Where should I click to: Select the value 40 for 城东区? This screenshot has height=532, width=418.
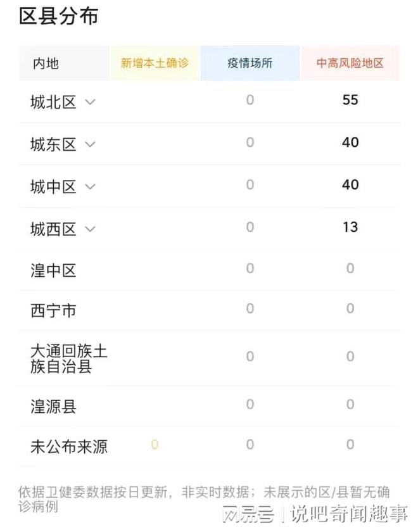click(350, 142)
